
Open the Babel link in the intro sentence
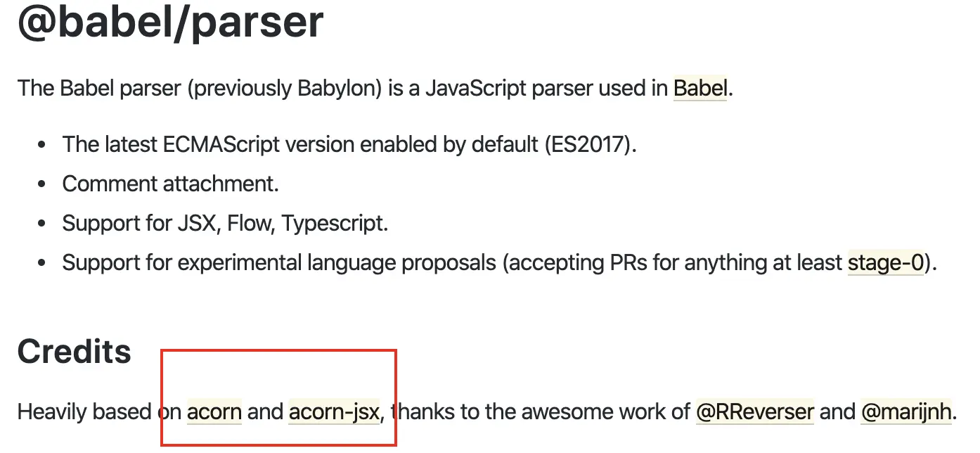699,89
